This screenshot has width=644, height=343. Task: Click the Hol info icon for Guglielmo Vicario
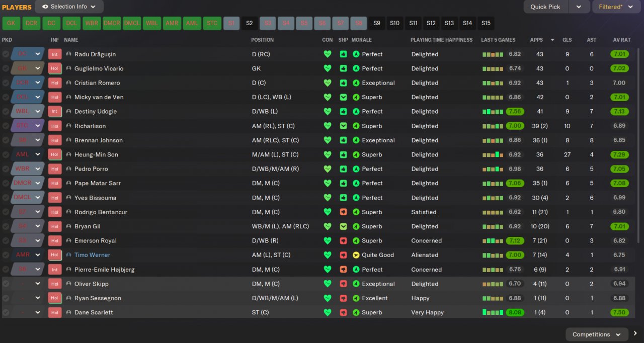55,68
